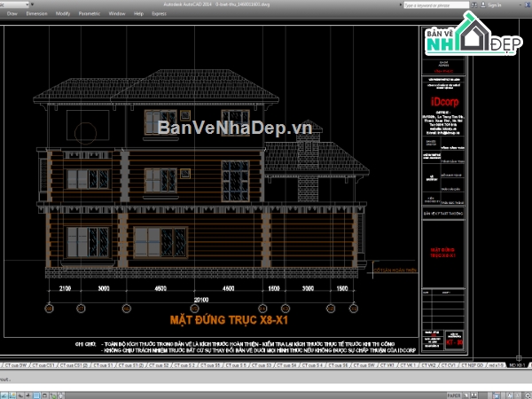Switch to the CT cua S6 layout tab
Image resolution: width=532 pixels, height=399 pixels.
[338, 365]
